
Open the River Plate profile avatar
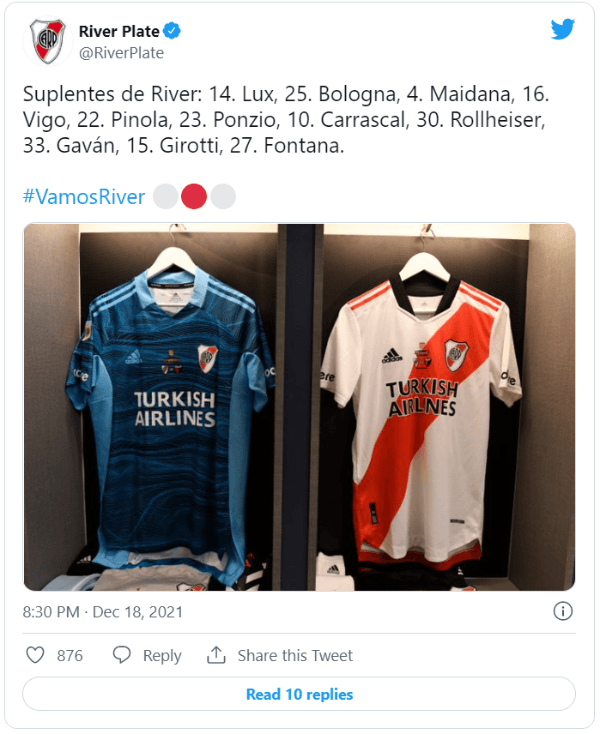click(47, 41)
